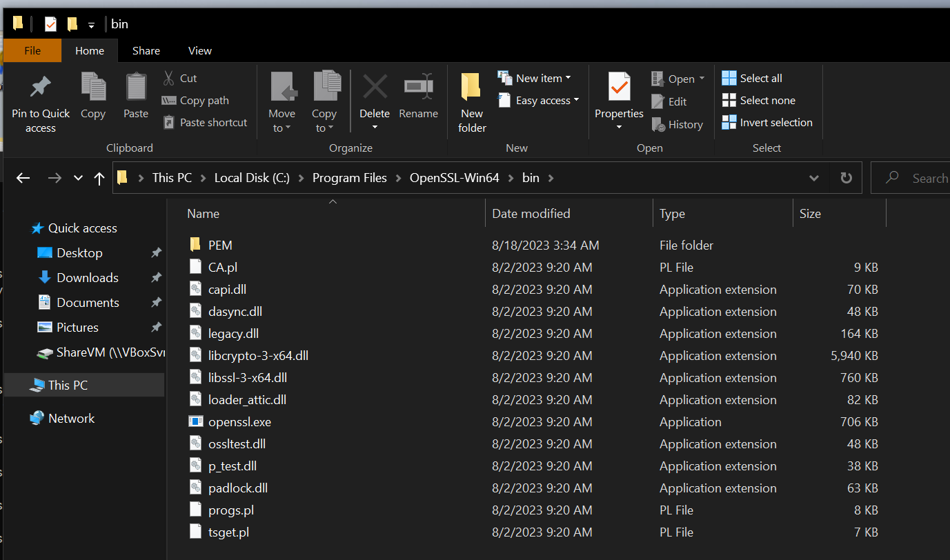Click OpenSSL-Win64 breadcrumb
Image resolution: width=950 pixels, height=560 pixels.
(x=455, y=178)
